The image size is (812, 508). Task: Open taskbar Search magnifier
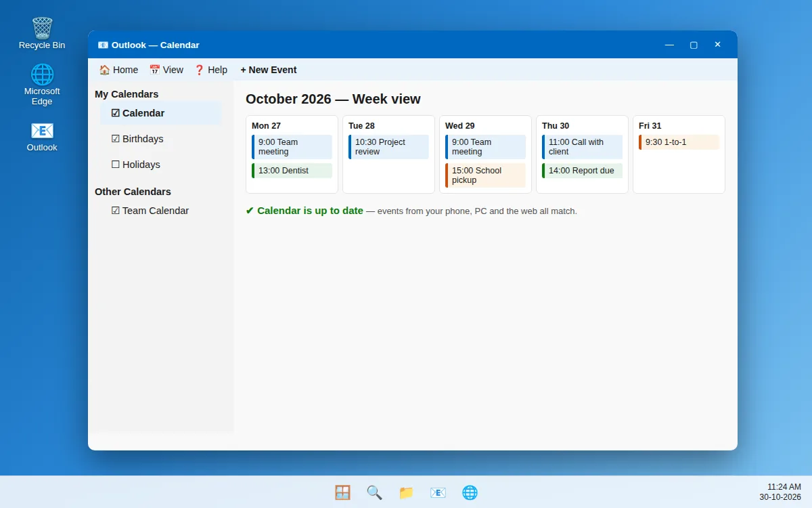point(374,492)
